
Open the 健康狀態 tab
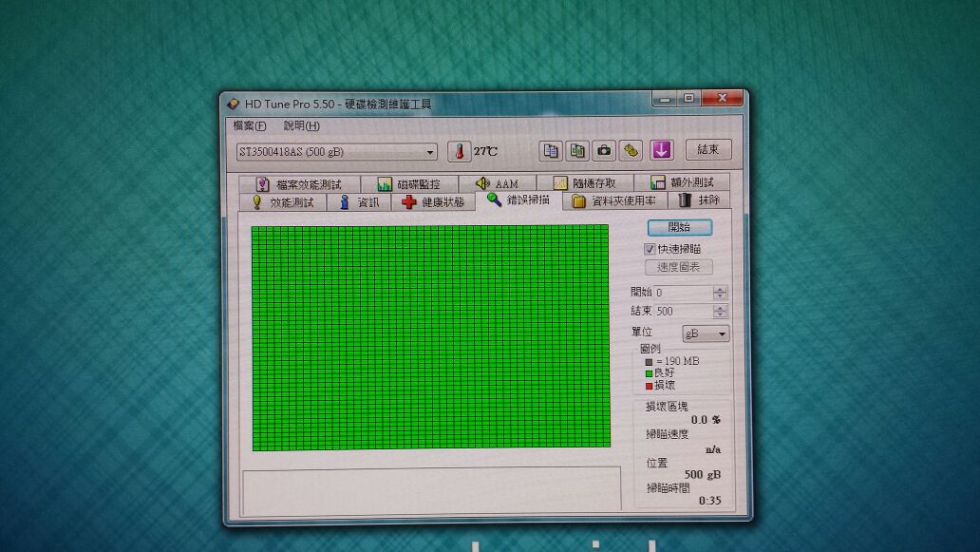[433, 202]
